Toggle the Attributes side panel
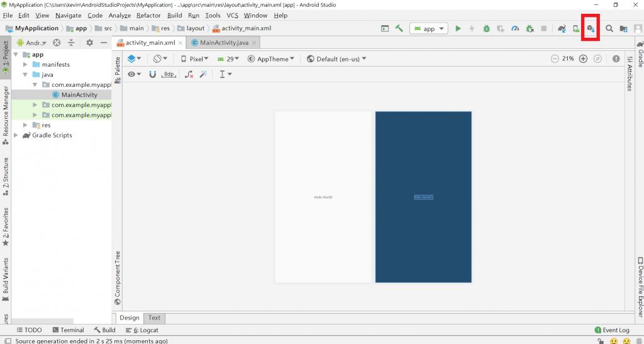The height and width of the screenshot is (344, 644). pyautogui.click(x=630, y=74)
